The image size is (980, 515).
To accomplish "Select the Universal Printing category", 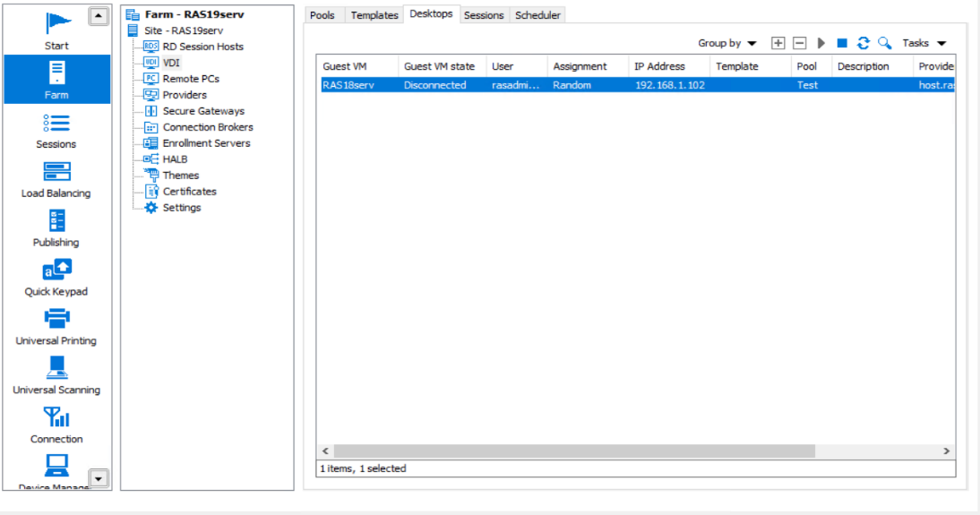I will point(56,327).
